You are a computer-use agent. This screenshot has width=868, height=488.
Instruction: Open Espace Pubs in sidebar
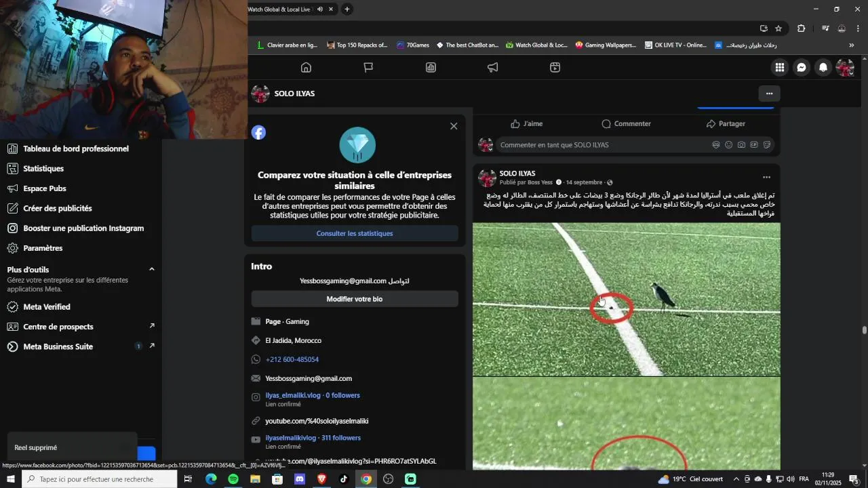[45, 188]
